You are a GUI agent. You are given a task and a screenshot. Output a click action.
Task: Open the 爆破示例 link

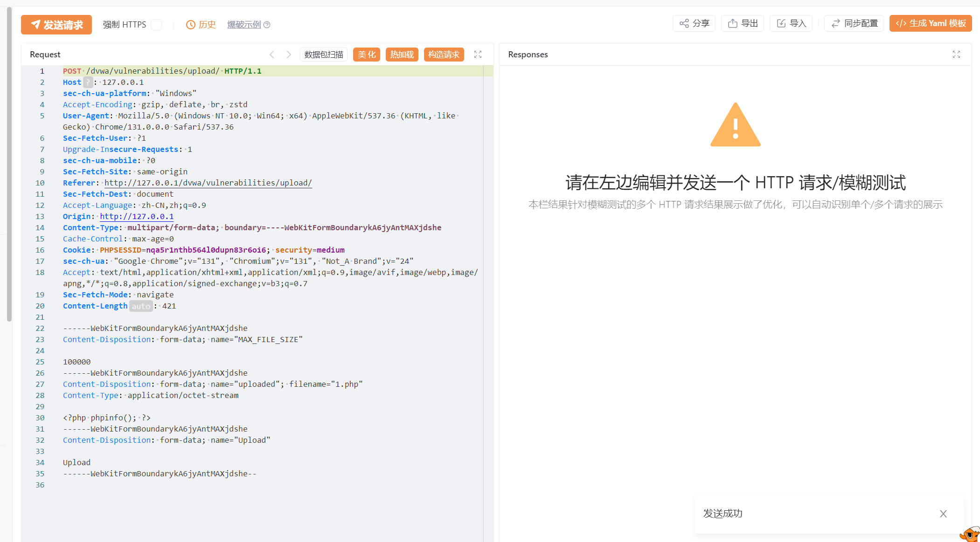[244, 25]
